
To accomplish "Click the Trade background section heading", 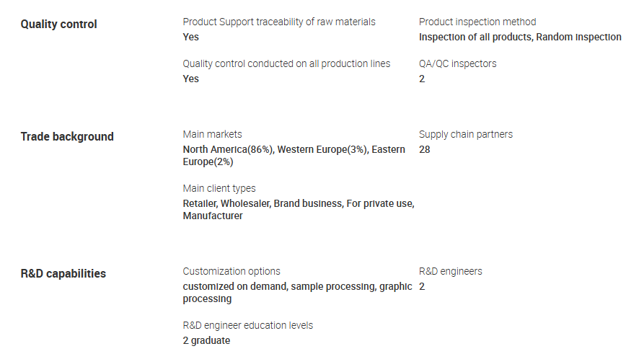I will (67, 137).
